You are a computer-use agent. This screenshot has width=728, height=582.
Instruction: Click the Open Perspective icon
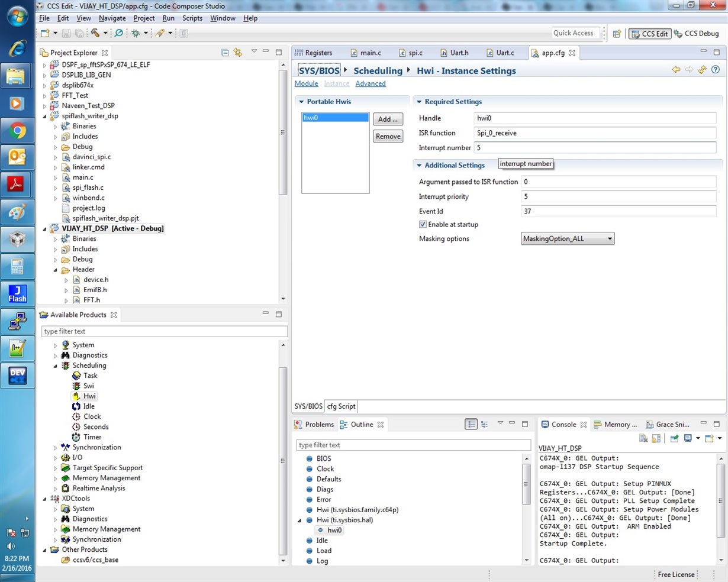(x=617, y=34)
